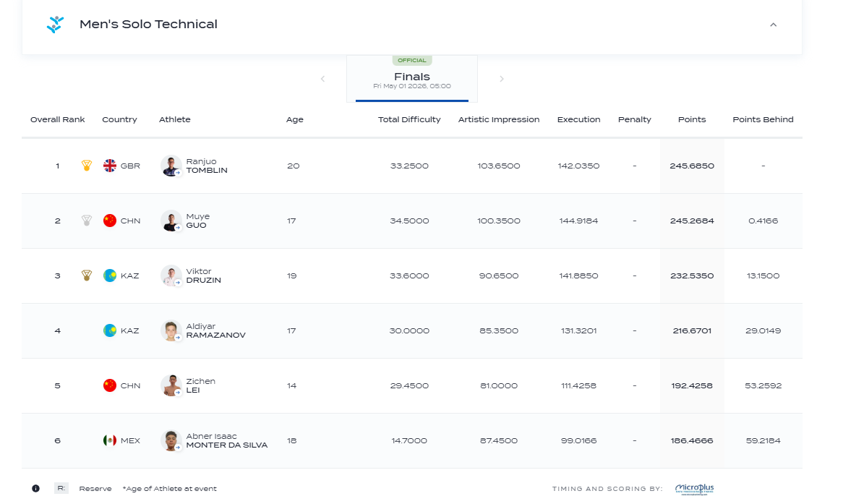Go to the next round arrow
The image size is (856, 504).
[502, 79]
